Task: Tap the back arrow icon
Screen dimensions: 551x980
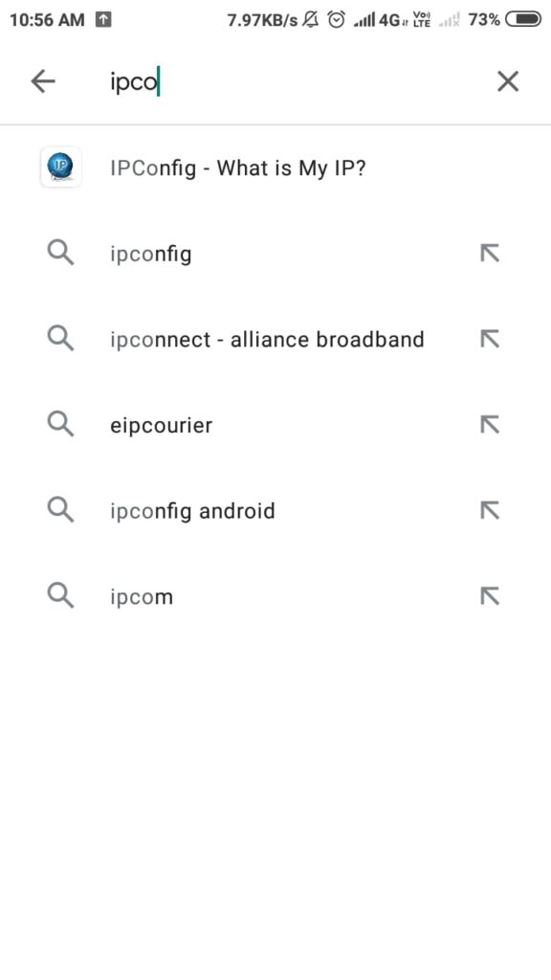Action: tap(43, 81)
